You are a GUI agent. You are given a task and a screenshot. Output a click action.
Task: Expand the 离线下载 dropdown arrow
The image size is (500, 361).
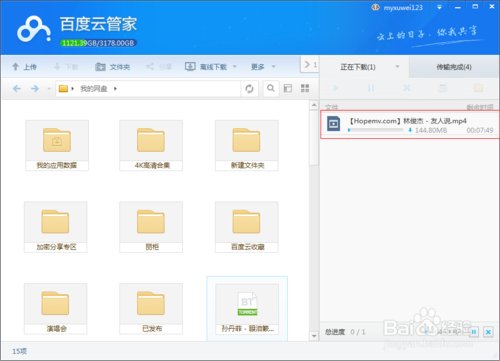(235, 67)
